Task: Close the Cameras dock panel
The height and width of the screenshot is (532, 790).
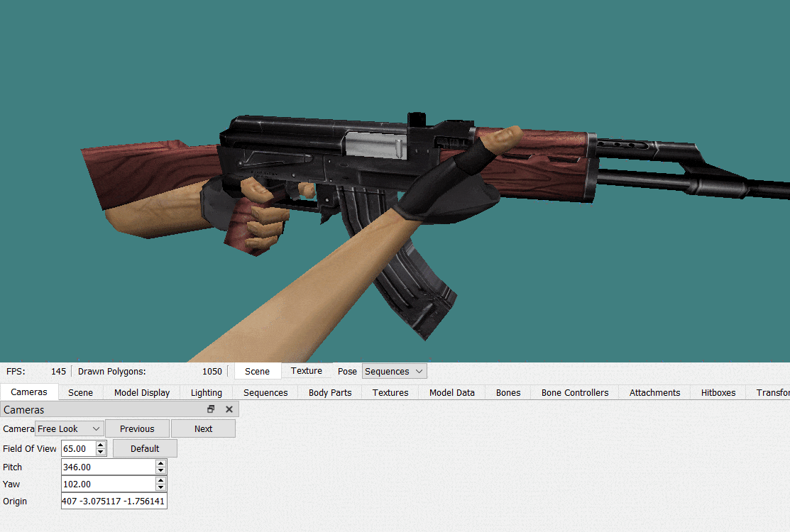Action: pos(229,409)
